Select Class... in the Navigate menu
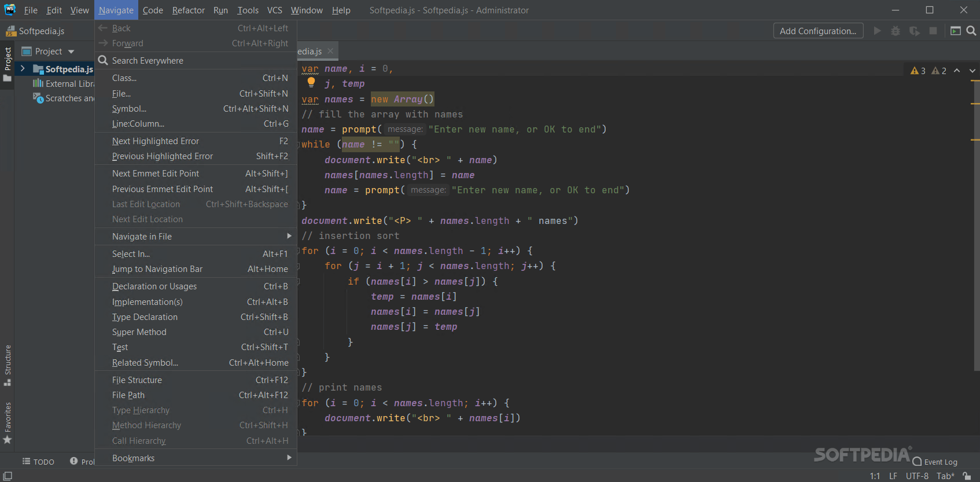Image resolution: width=980 pixels, height=482 pixels. pyautogui.click(x=196, y=78)
